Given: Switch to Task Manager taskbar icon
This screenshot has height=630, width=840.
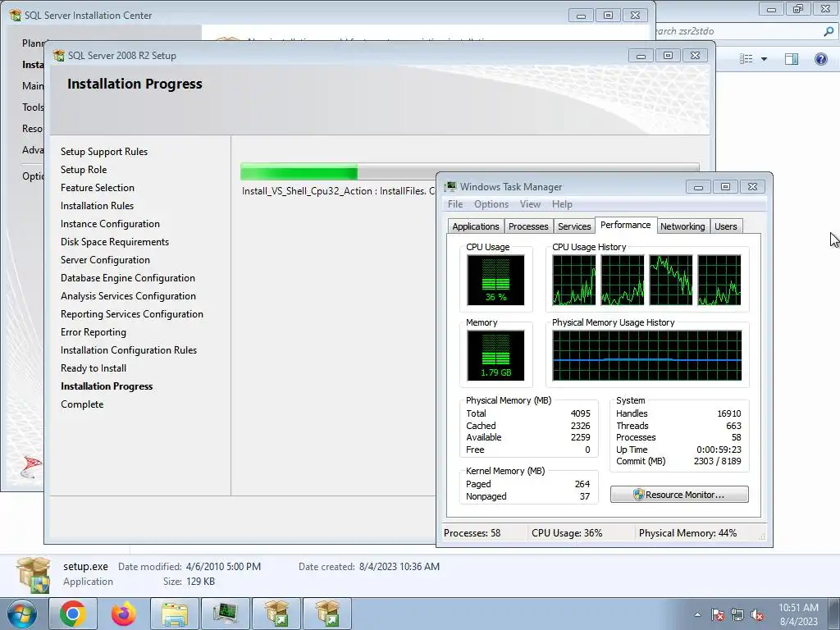Looking at the screenshot, I should (226, 614).
